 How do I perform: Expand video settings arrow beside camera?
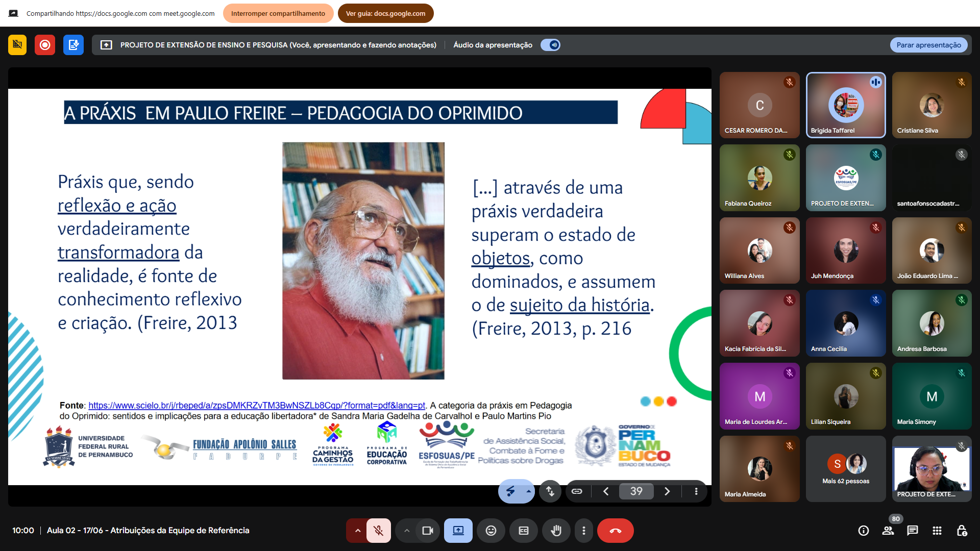pos(407,531)
